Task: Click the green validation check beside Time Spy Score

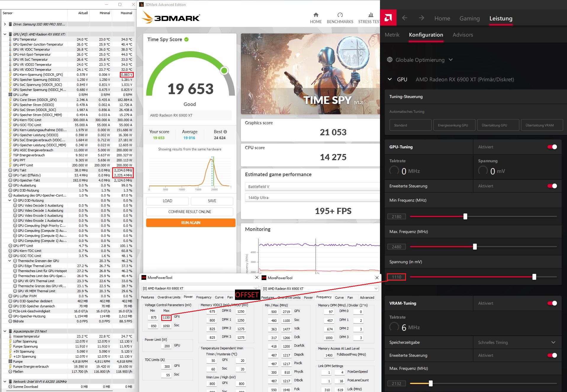Action: click(186, 39)
